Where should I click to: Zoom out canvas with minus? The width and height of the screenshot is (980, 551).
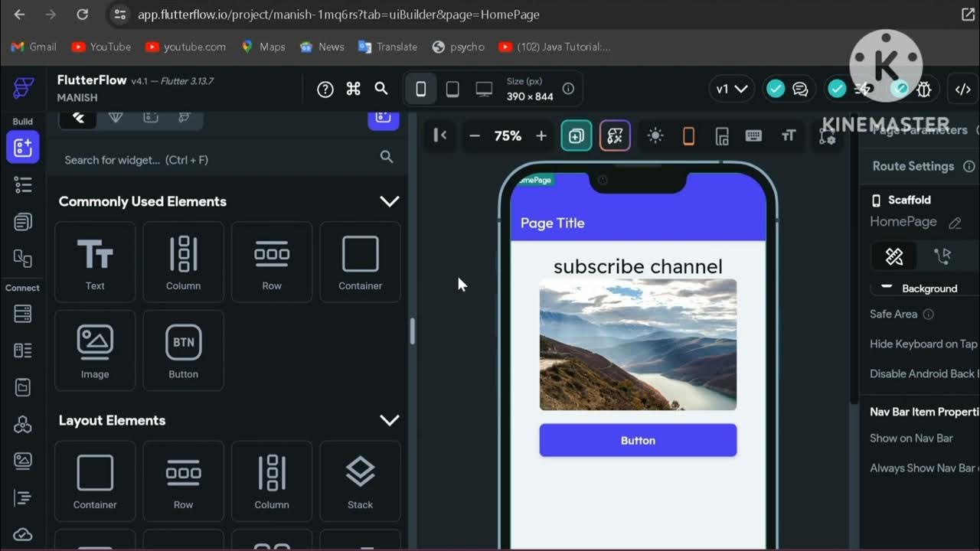pos(475,136)
